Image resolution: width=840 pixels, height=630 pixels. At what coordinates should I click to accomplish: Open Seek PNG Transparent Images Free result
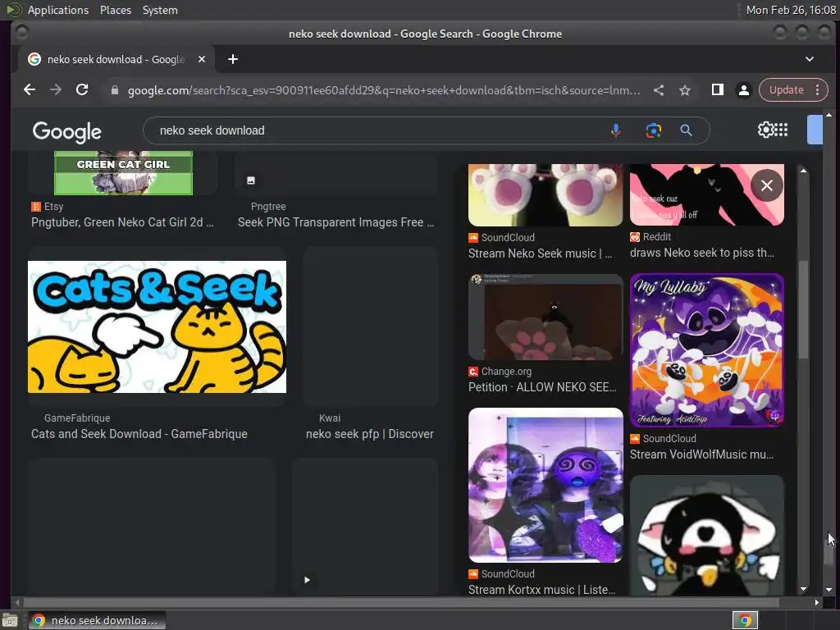(x=336, y=222)
